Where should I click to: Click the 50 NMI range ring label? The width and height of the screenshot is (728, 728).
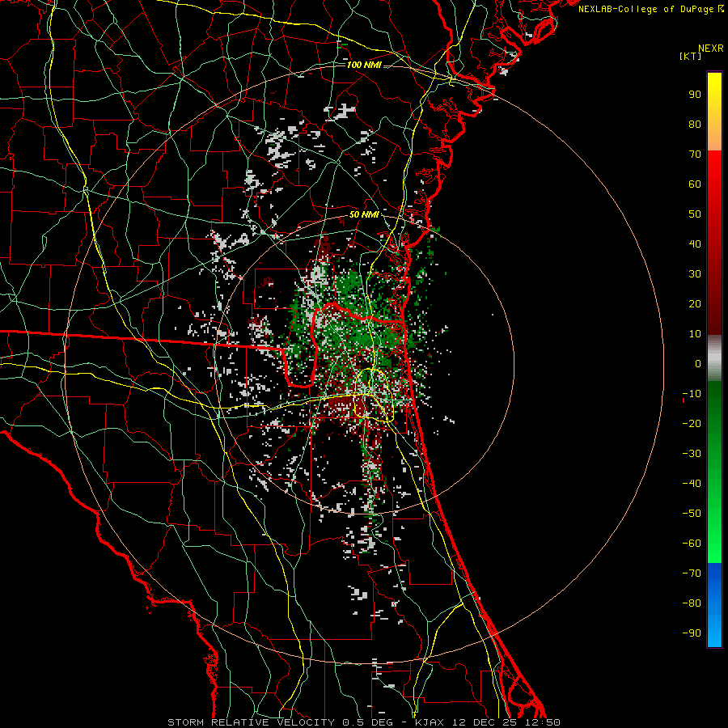click(x=364, y=214)
